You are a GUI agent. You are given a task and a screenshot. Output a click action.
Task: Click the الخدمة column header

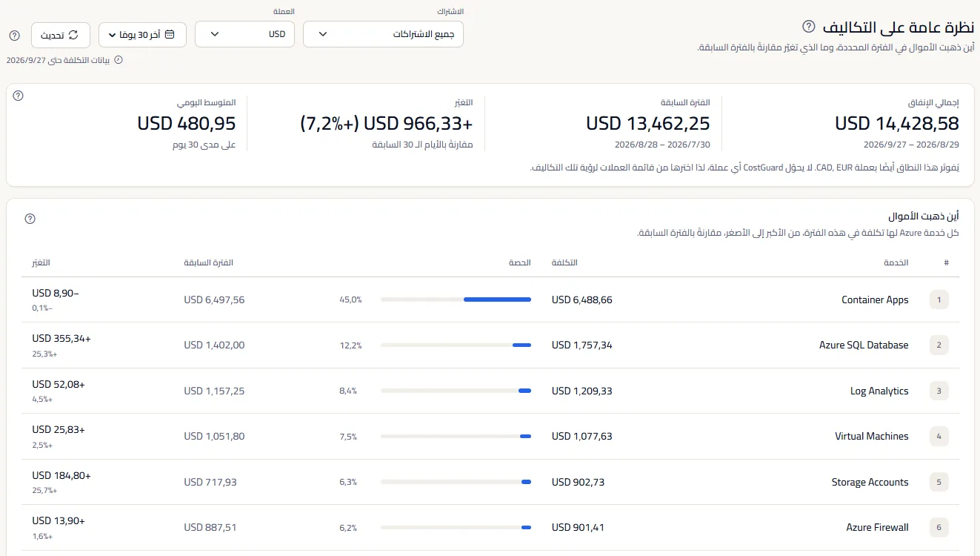point(896,263)
